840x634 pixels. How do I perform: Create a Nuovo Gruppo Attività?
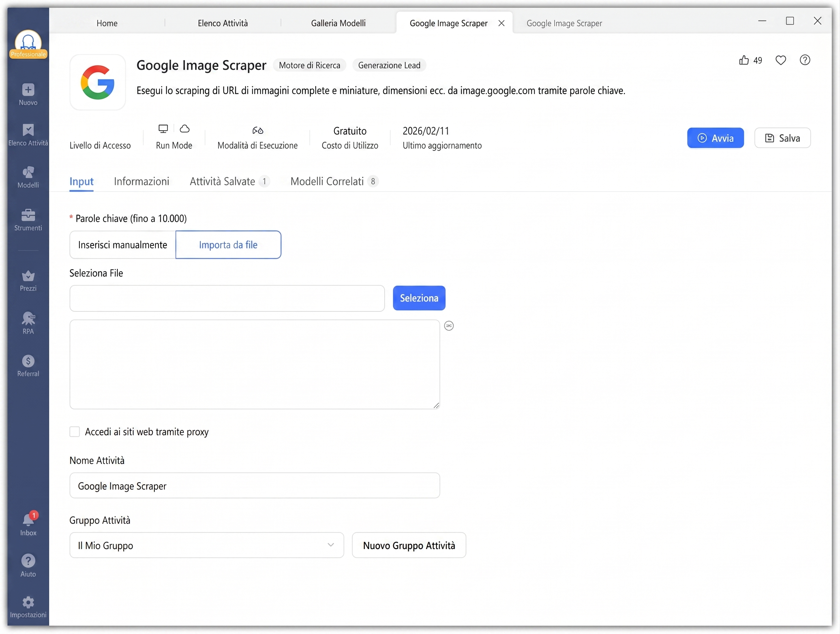409,545
